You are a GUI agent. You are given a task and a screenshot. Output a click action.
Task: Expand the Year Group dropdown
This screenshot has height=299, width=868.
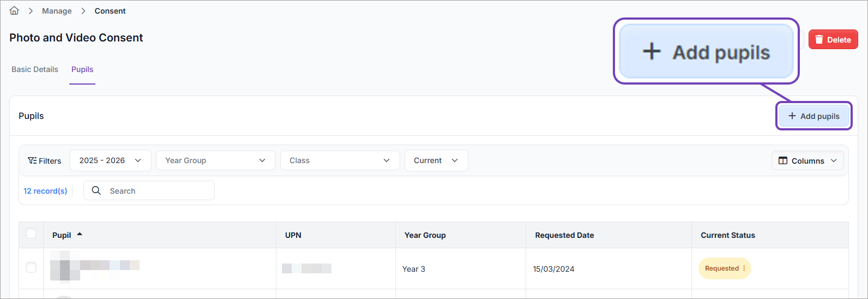pyautogui.click(x=215, y=160)
